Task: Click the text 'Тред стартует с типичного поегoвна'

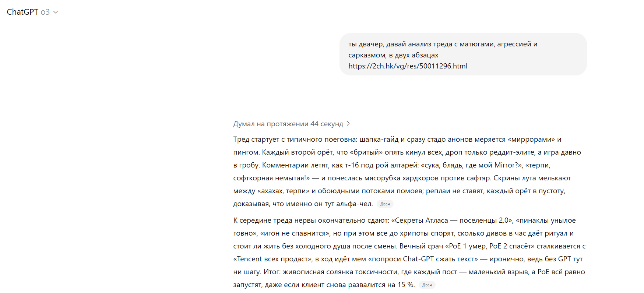Action: 295,140
